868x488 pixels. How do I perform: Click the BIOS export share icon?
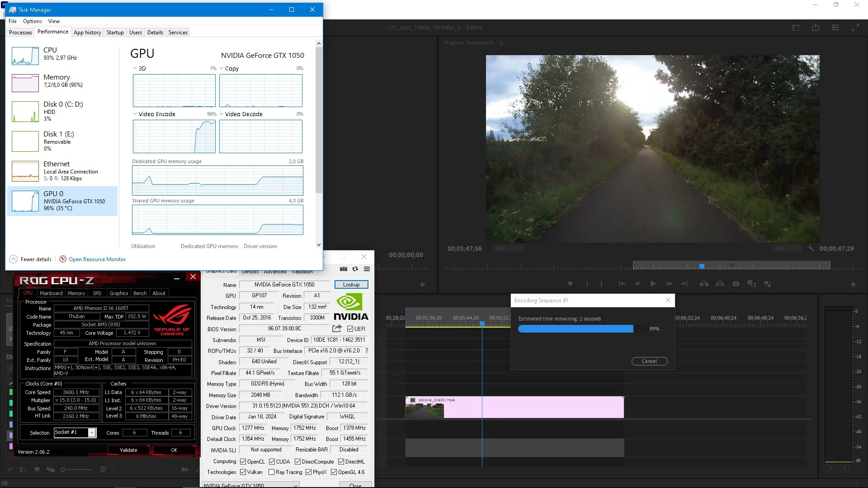click(x=337, y=328)
